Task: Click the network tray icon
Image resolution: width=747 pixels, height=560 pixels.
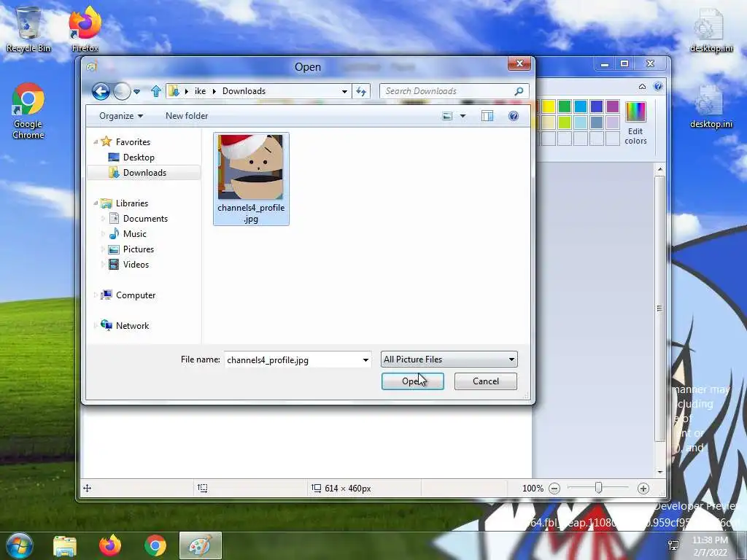Action: coord(673,545)
